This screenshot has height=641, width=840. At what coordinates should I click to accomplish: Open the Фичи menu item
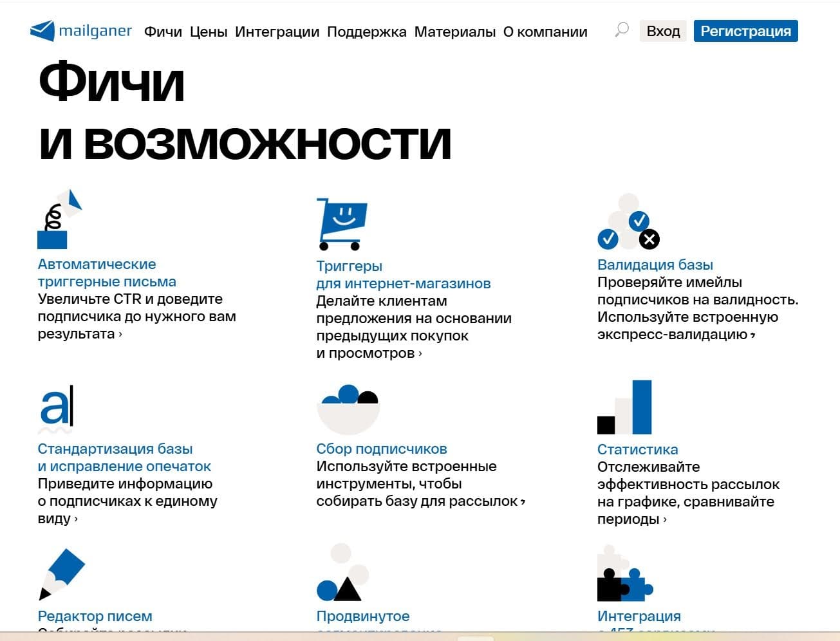(163, 32)
